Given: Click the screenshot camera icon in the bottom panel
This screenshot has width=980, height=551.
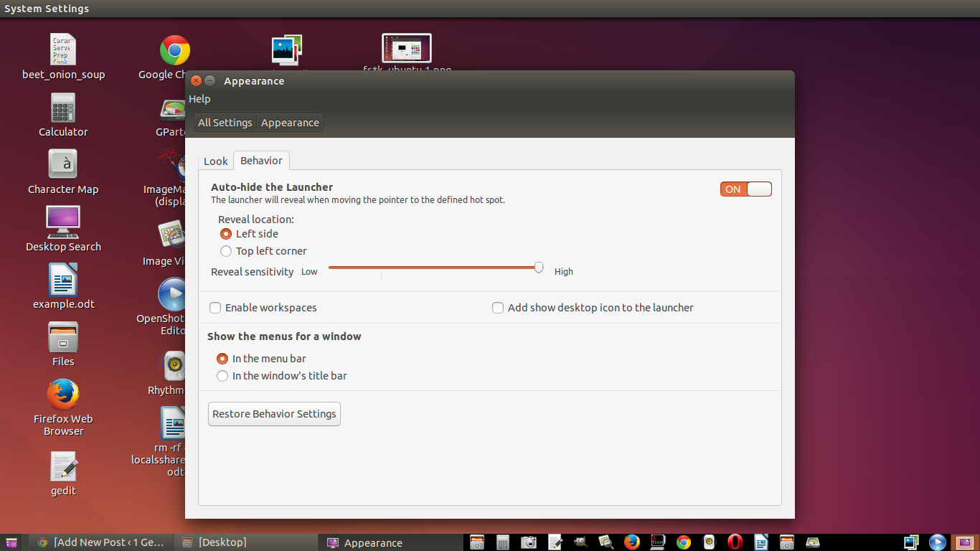Looking at the screenshot, I should click(529, 542).
